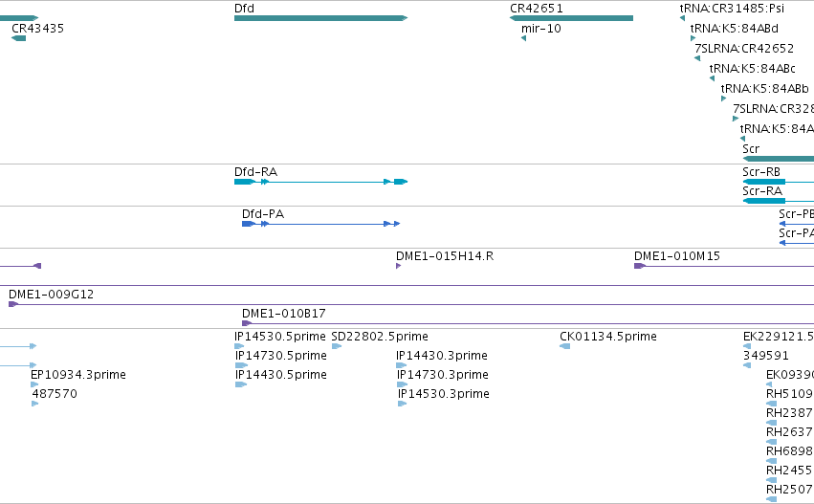The image size is (814, 504).
Task: Select the RH2507 EST label
Action: tap(789, 490)
